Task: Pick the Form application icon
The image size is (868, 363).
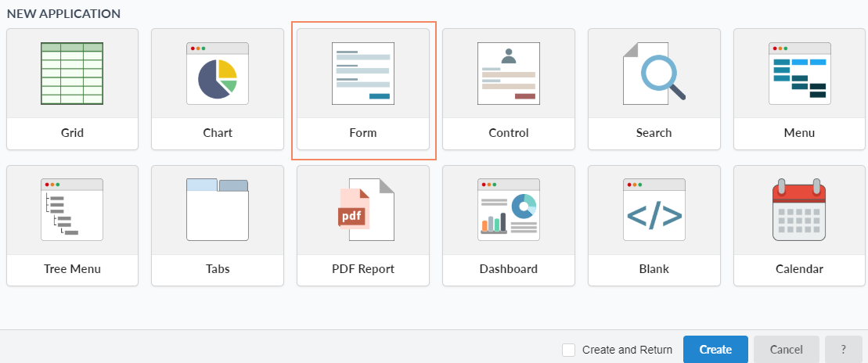Action: tap(363, 74)
